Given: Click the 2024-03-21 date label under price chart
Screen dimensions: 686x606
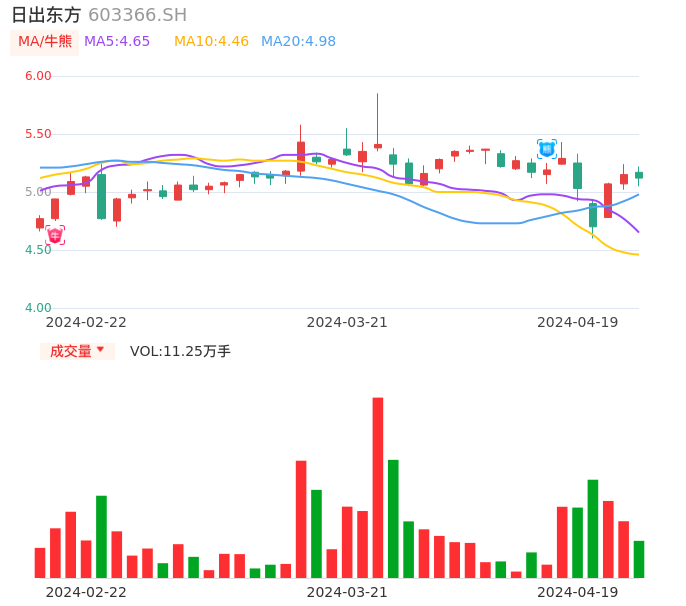Looking at the screenshot, I should 347,322.
